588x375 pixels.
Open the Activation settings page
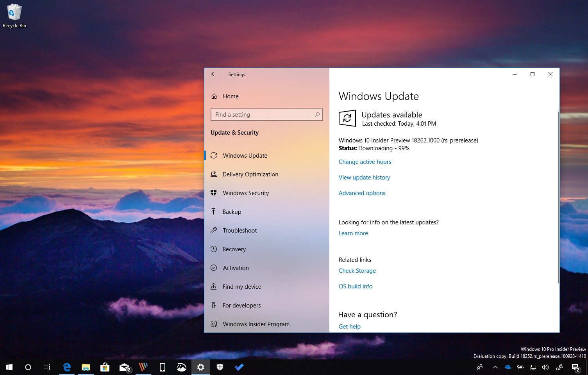coord(267,268)
